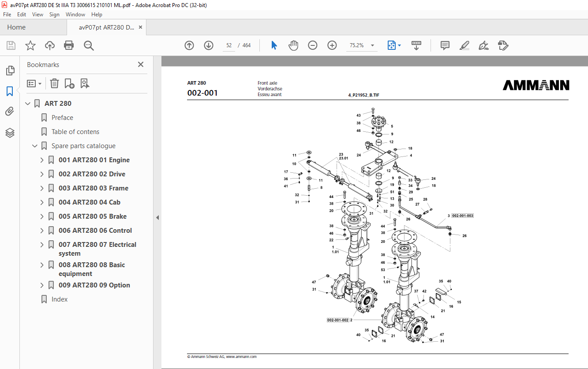This screenshot has height=369, width=588.
Task: Open the Bookmarks side panel icon
Action: [10, 91]
